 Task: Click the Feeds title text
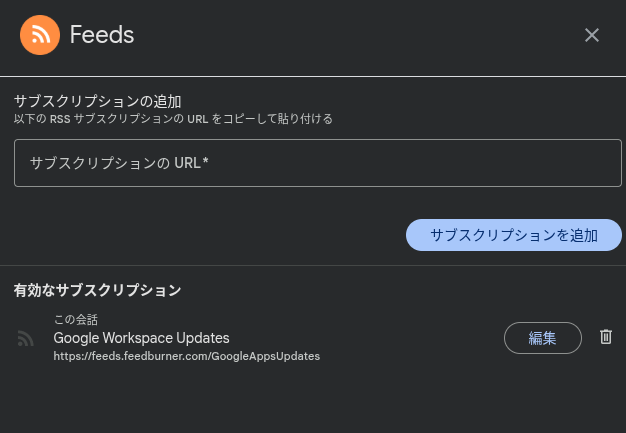pyautogui.click(x=102, y=35)
